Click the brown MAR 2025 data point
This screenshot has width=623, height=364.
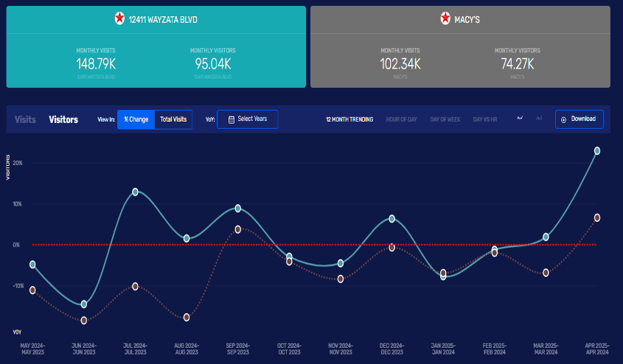pyautogui.click(x=546, y=273)
